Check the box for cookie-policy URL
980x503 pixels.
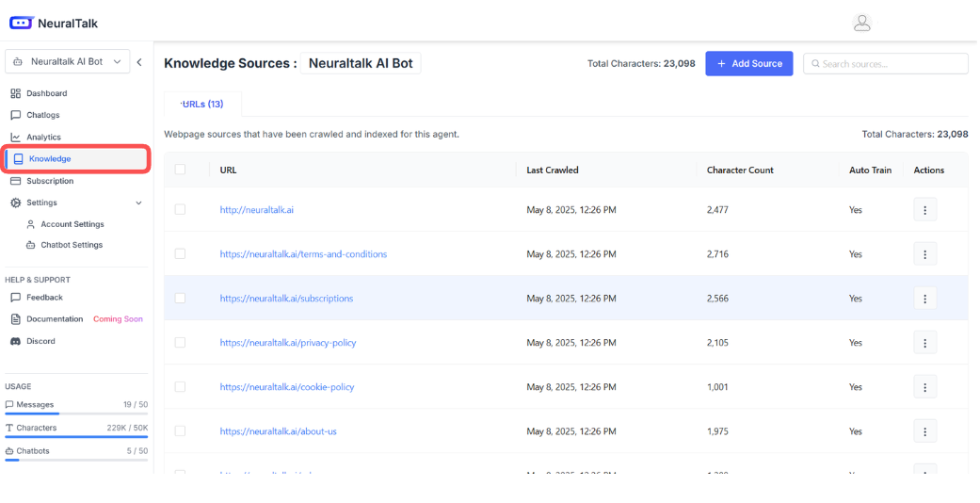tap(180, 387)
